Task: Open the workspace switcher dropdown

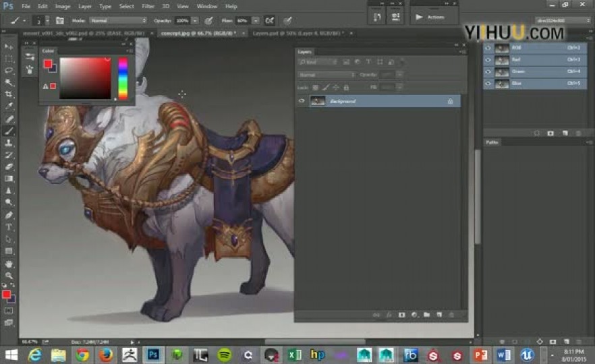Action: tap(563, 20)
